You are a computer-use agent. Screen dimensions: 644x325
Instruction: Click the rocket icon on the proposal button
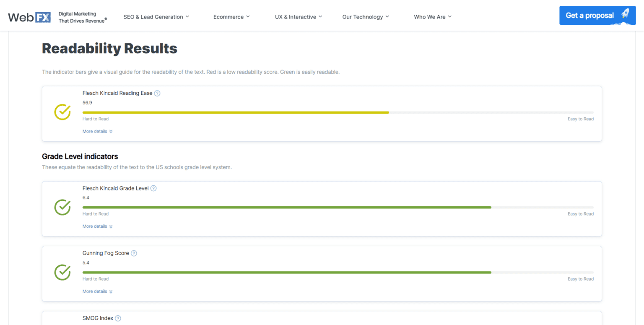click(x=626, y=14)
